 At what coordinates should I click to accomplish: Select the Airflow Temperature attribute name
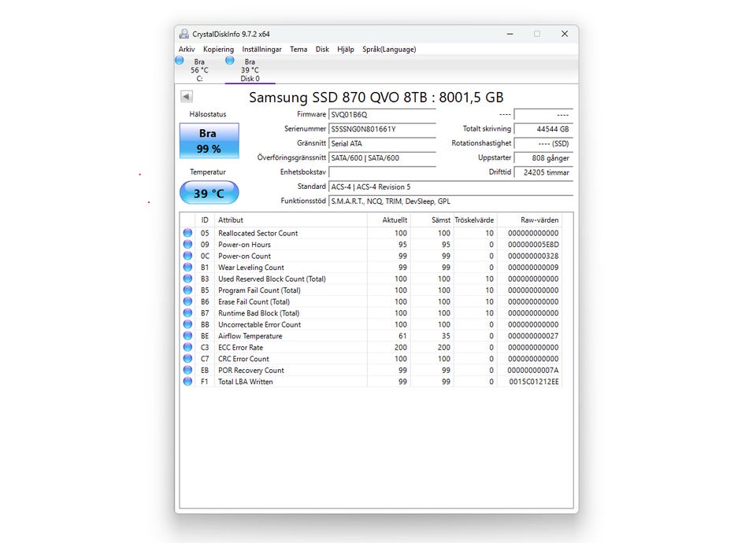click(x=250, y=336)
